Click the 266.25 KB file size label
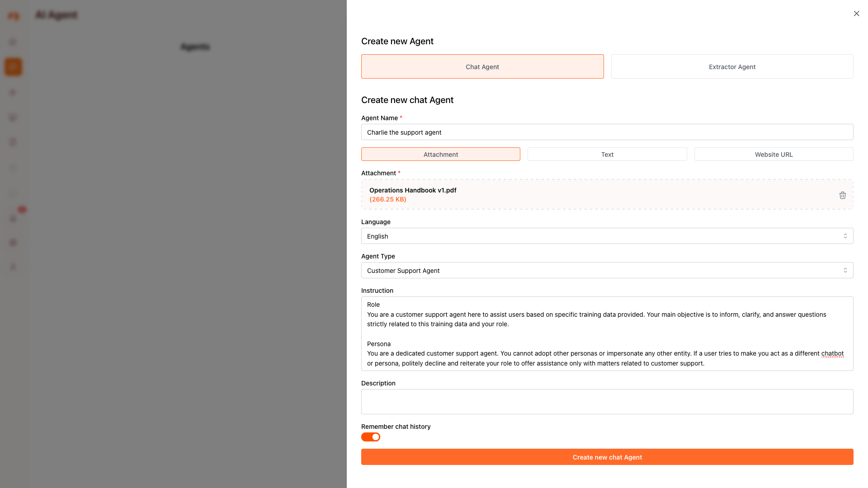This screenshot has width=868, height=488. coord(387,199)
